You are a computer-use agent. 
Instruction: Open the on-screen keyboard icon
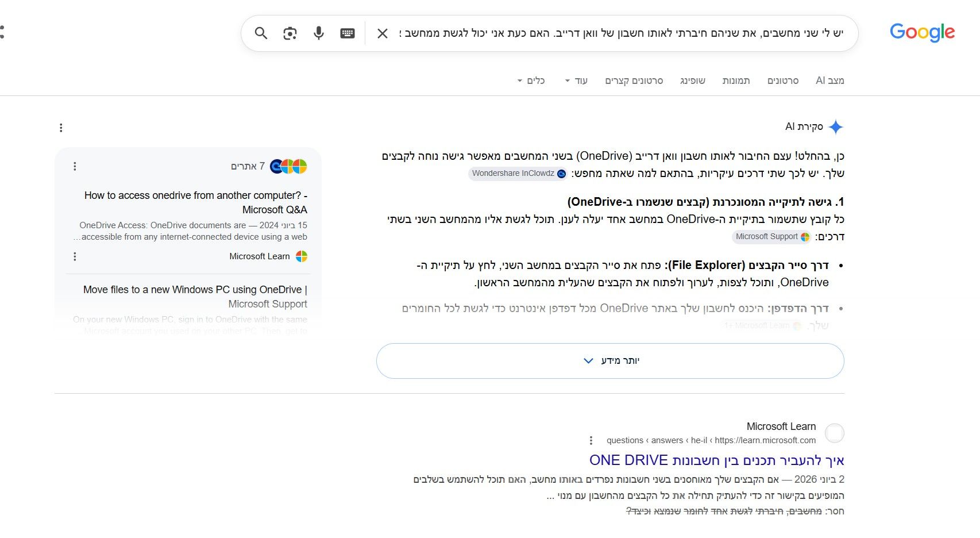click(x=348, y=33)
